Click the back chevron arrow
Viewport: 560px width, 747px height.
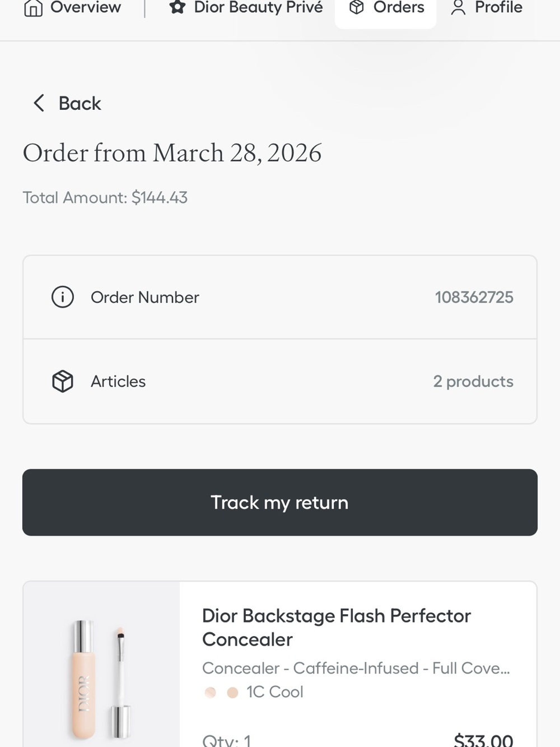pos(39,103)
